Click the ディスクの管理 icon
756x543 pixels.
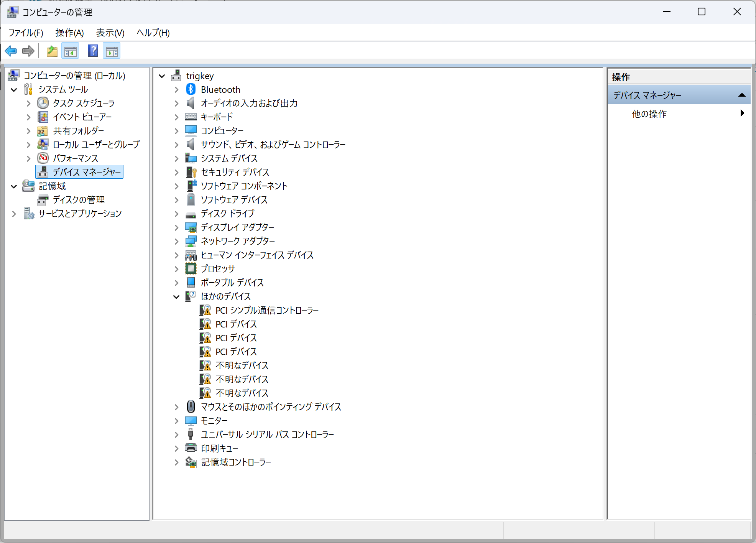tap(43, 200)
